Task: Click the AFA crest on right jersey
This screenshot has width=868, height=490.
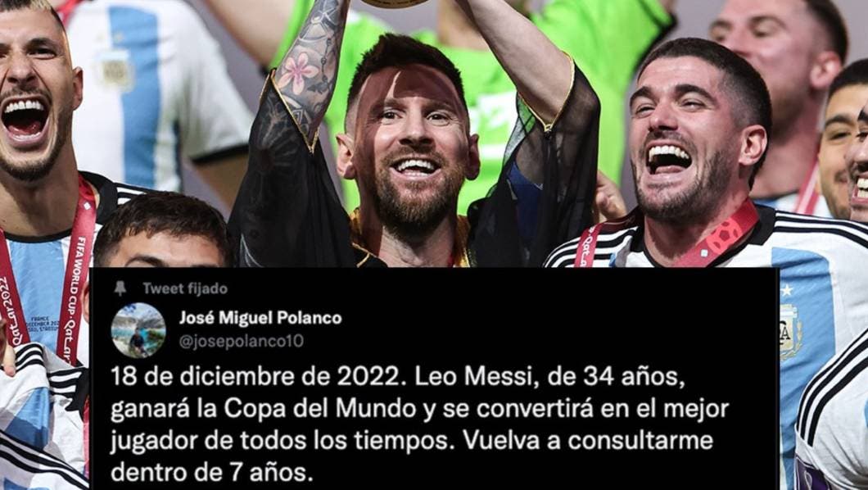Action: click(x=790, y=332)
